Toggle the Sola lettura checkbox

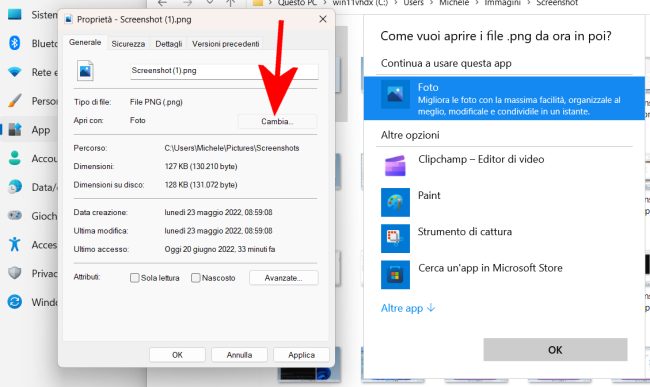134,278
